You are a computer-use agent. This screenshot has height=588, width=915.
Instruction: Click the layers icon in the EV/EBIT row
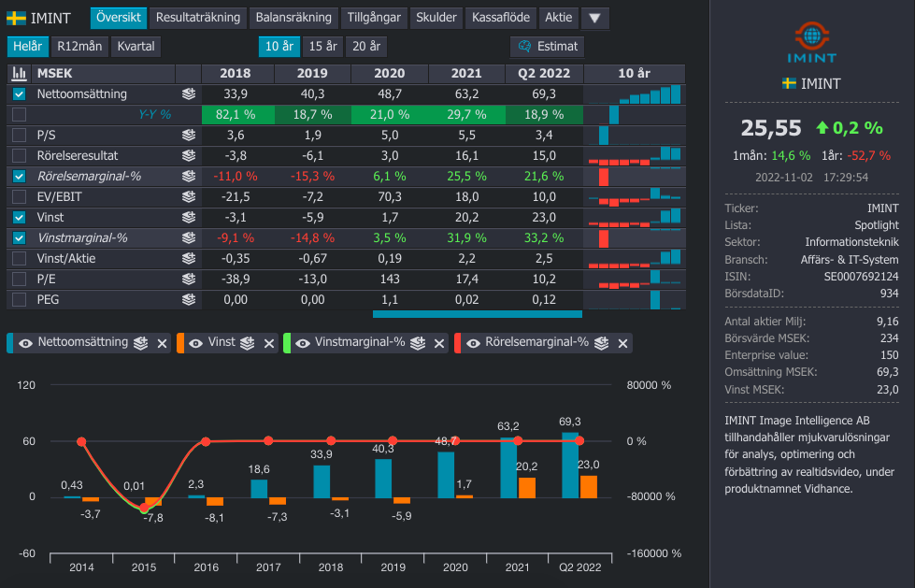coord(190,197)
